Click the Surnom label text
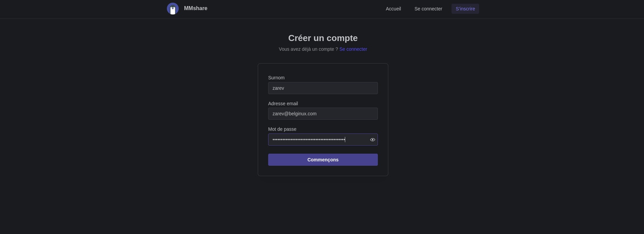Screen dimensions: 644x234 click(276, 78)
